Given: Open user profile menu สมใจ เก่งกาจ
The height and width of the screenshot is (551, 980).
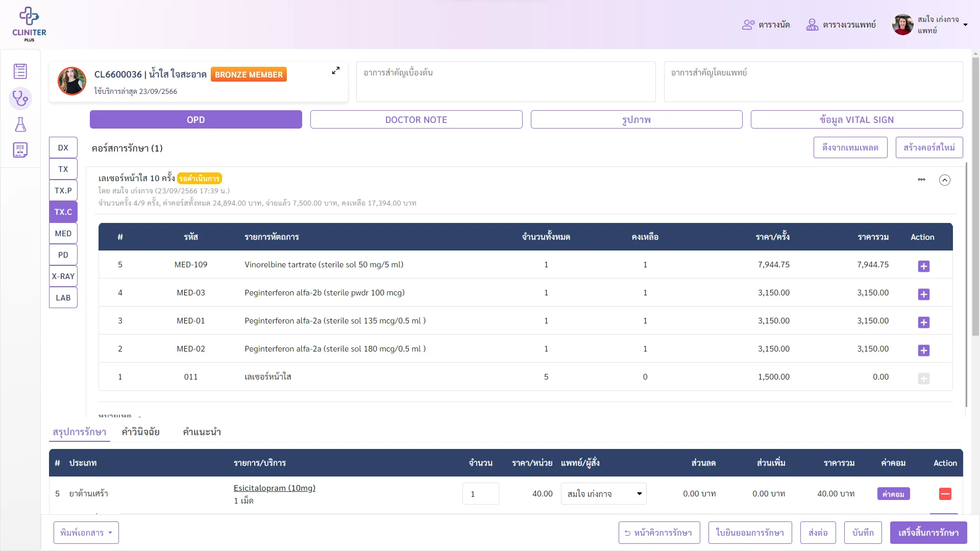Looking at the screenshot, I should (x=930, y=24).
